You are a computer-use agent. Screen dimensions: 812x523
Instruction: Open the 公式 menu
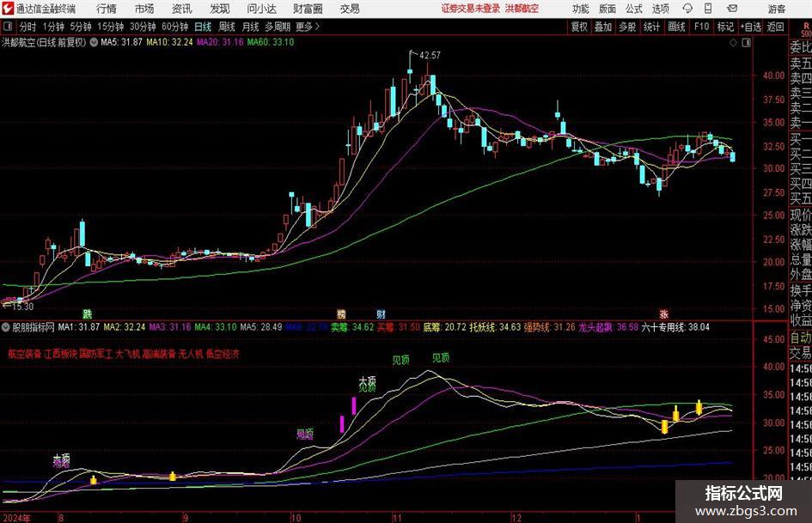point(634,9)
